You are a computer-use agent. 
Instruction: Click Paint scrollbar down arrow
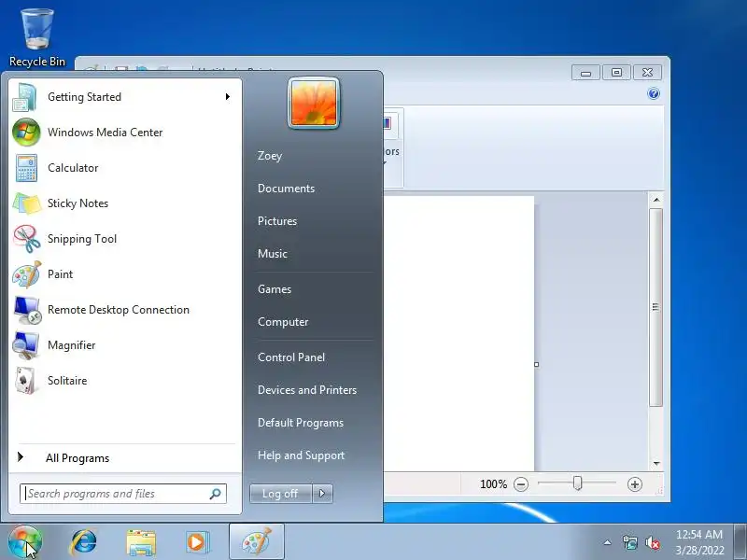coord(656,463)
